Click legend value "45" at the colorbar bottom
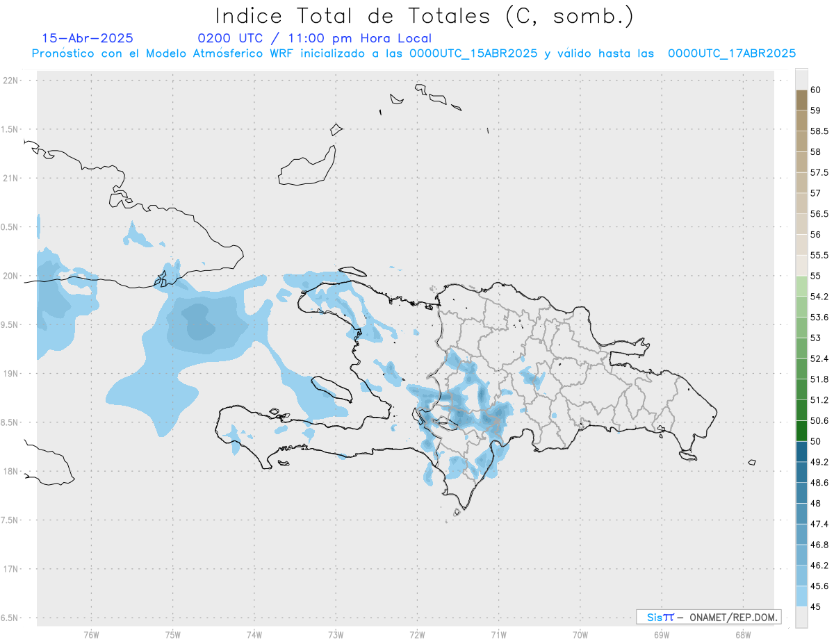 pos(815,606)
